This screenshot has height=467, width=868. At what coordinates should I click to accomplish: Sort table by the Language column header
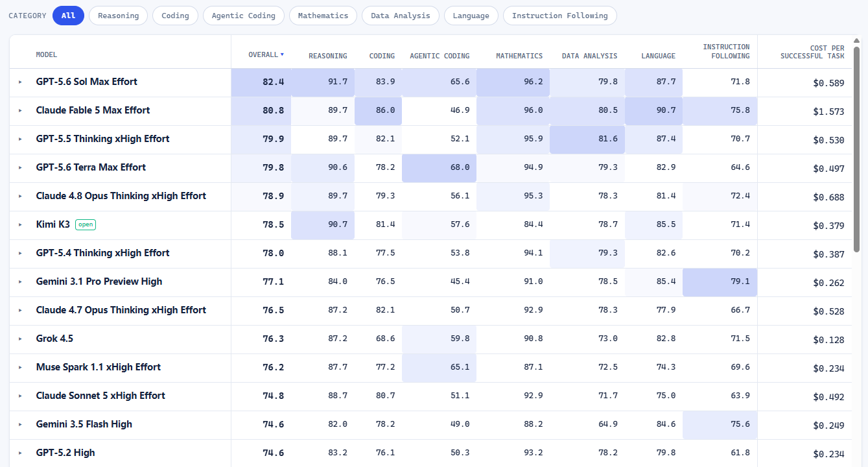tap(658, 56)
